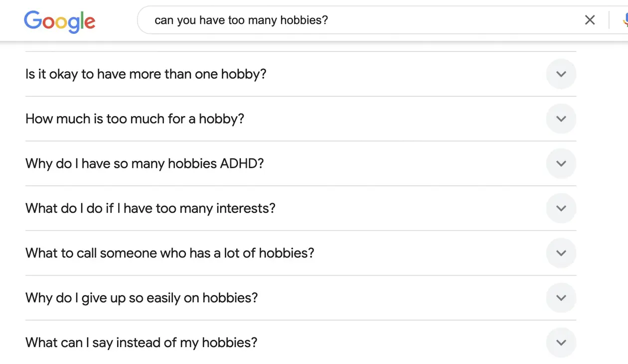Expand 'Is it okay to have more than one hobby?'
This screenshot has width=628, height=364.
click(x=561, y=74)
